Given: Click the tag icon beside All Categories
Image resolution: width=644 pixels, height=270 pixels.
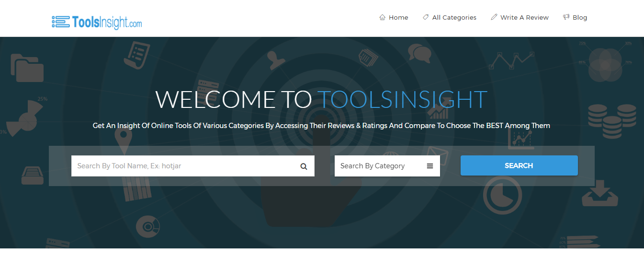Looking at the screenshot, I should tap(426, 17).
